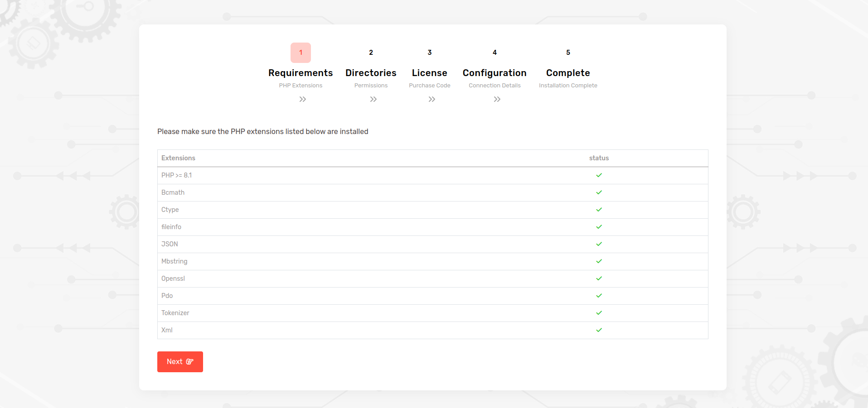Select step 1 number badge
The width and height of the screenshot is (868, 408).
click(x=301, y=53)
